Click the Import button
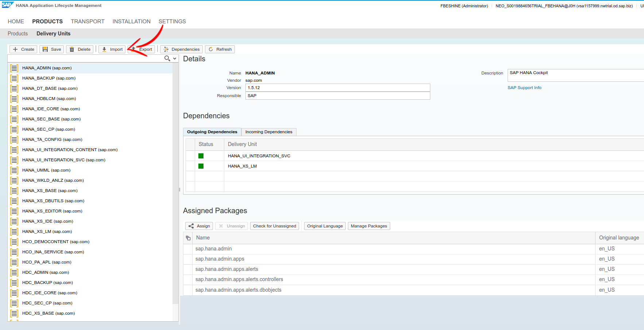Screen dimensions: 644x330 point(112,49)
